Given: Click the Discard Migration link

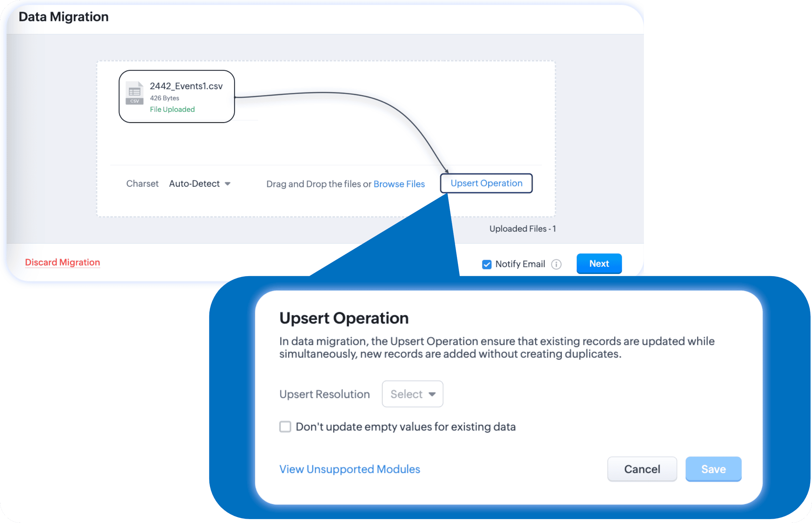Looking at the screenshot, I should (x=62, y=262).
